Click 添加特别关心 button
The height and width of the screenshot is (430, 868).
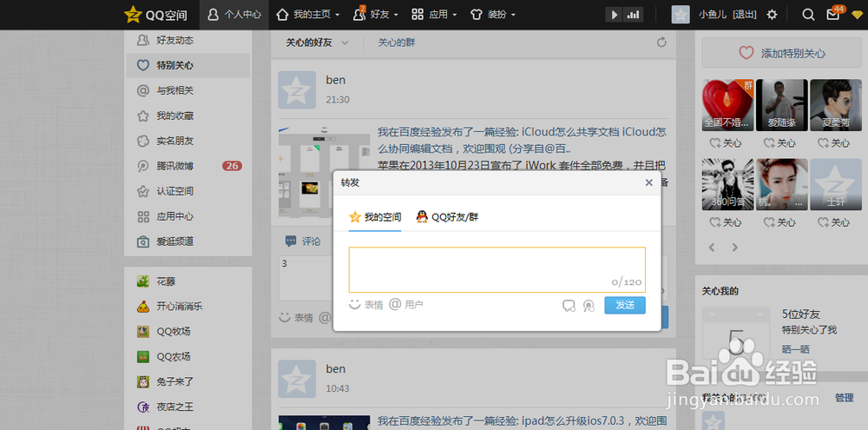coord(782,53)
